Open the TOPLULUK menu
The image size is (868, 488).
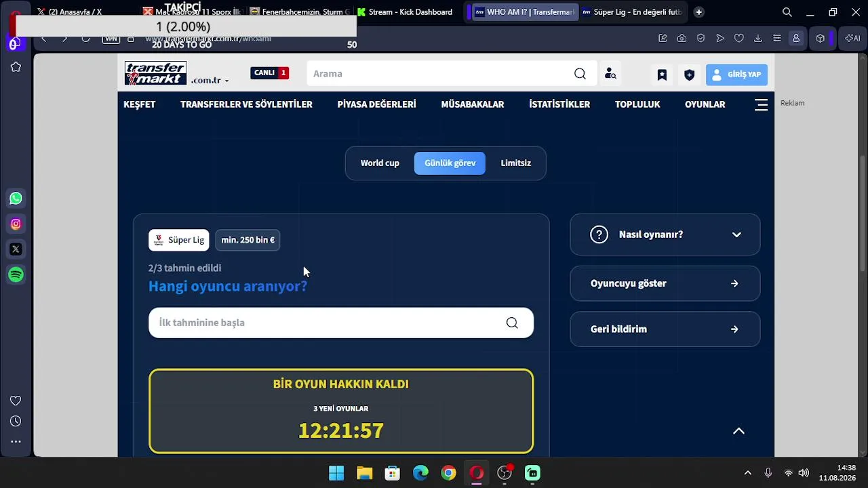point(637,104)
